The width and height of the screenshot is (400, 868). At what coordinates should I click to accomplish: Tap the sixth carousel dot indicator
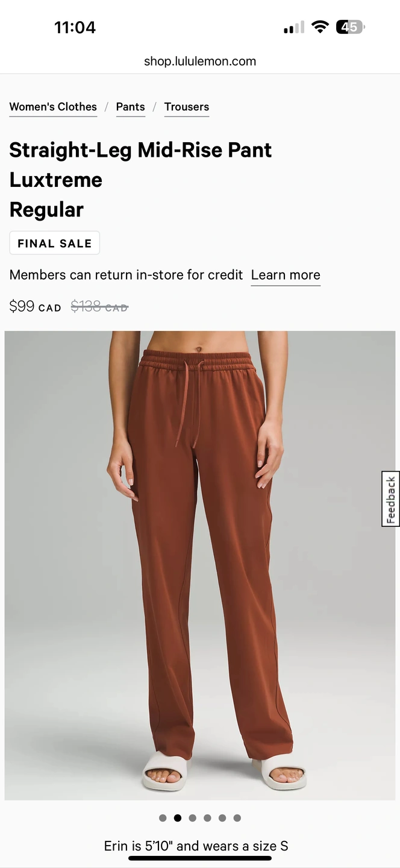pyautogui.click(x=237, y=818)
